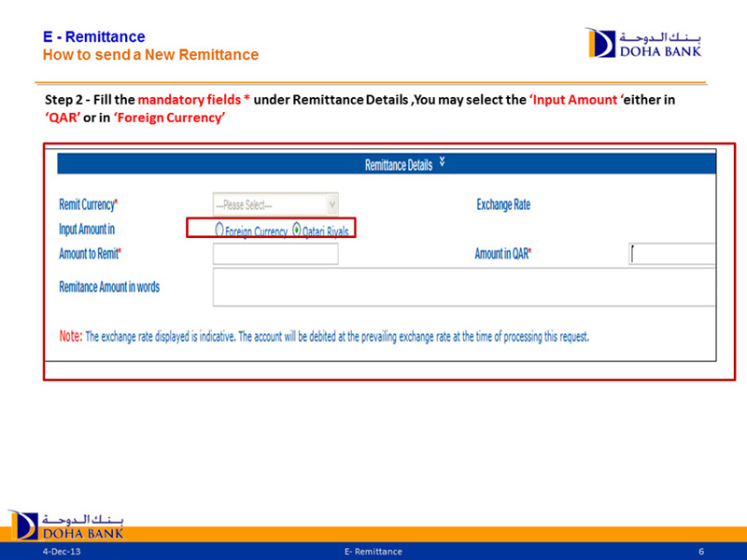Click the Exchange Rate label

click(503, 204)
